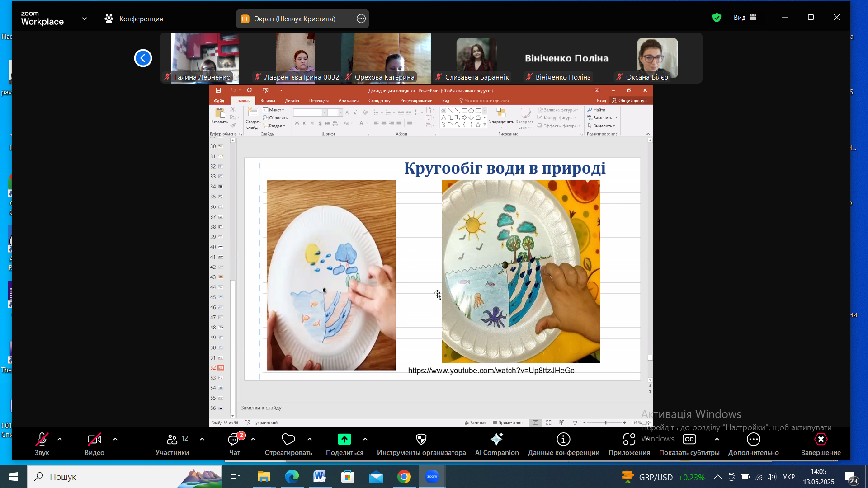
Task: Open the Чат panel in Zoom
Action: point(235,445)
